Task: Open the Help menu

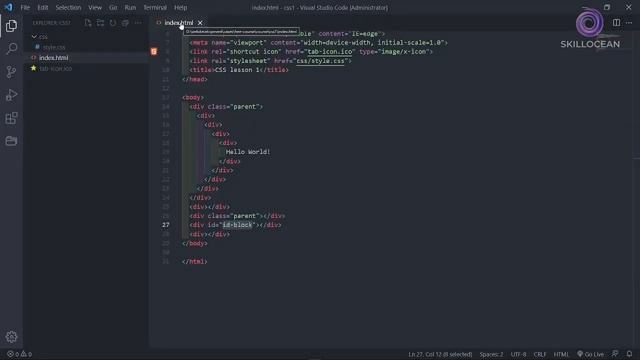Action: 180,7
